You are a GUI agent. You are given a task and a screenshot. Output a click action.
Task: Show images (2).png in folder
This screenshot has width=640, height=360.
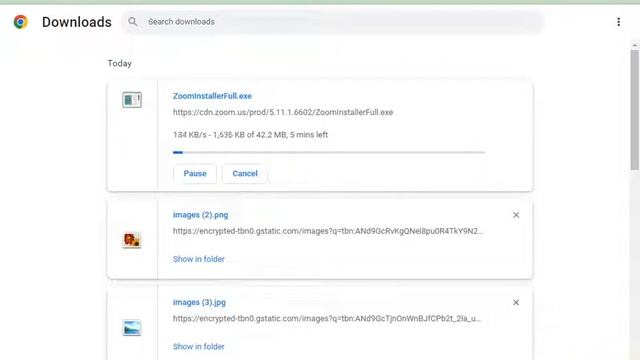pos(199,259)
